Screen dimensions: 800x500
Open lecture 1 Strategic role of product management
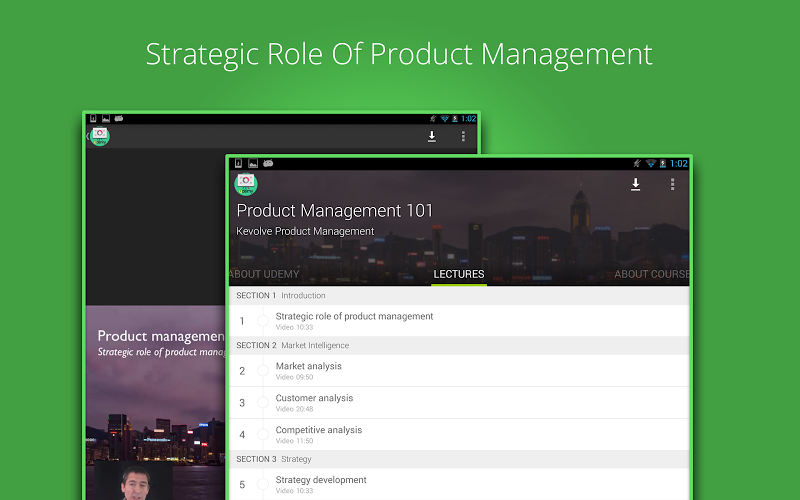tap(354, 320)
